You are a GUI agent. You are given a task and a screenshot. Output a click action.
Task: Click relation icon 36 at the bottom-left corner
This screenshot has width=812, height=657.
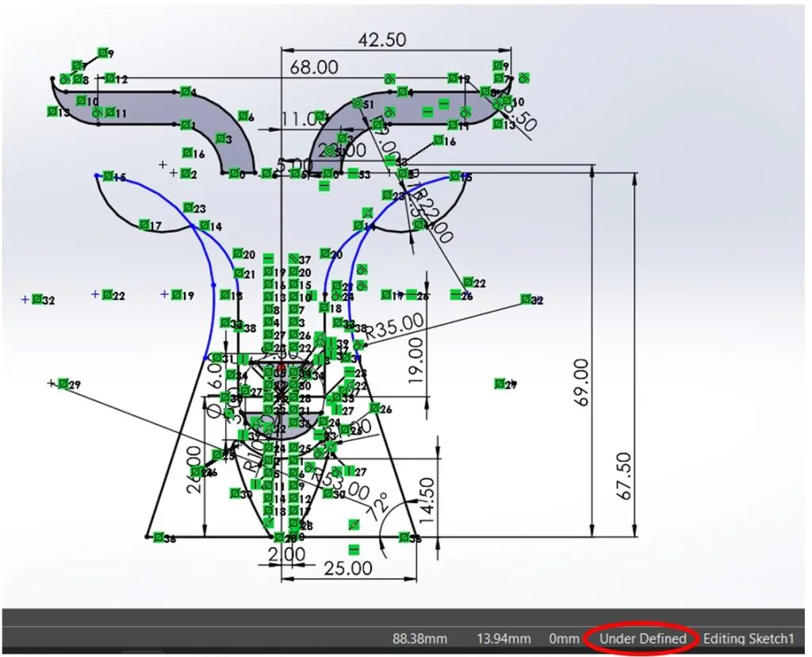tap(159, 537)
